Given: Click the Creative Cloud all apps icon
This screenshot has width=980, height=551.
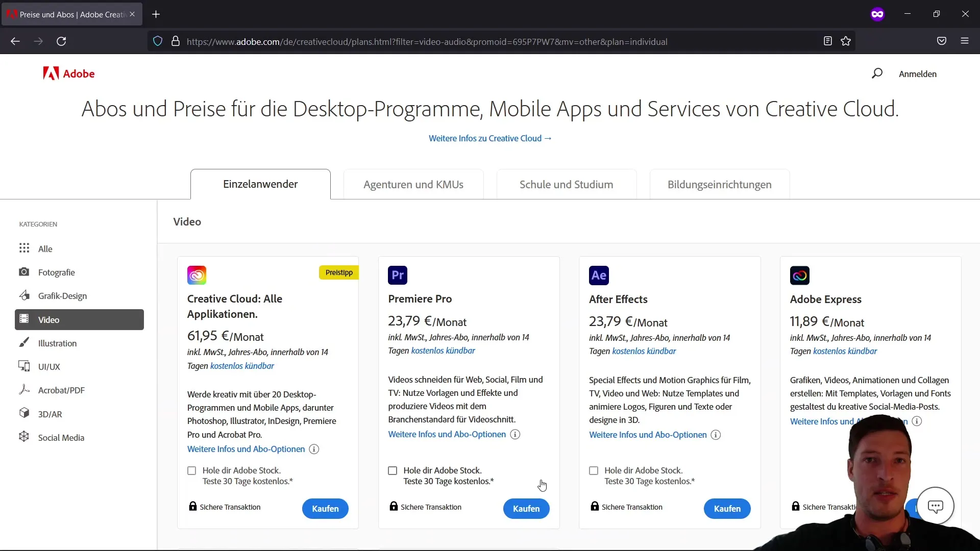Looking at the screenshot, I should coord(197,275).
